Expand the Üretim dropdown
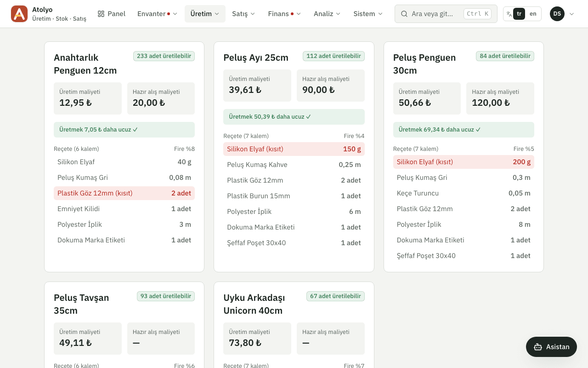 tap(205, 14)
